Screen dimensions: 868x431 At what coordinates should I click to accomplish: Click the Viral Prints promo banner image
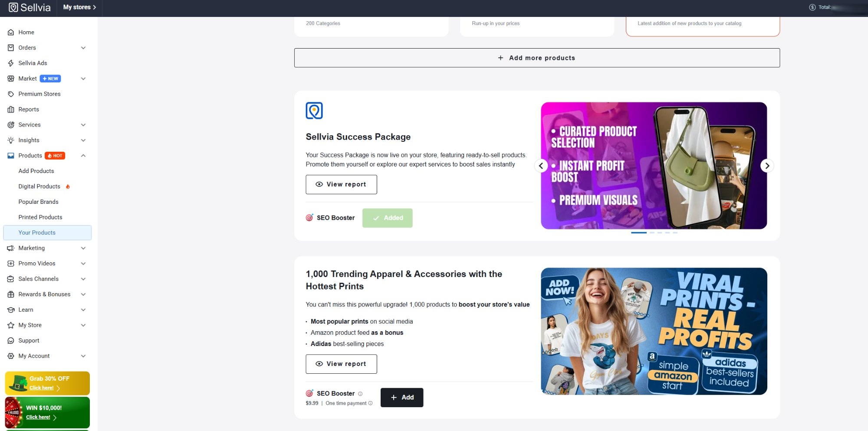654,331
